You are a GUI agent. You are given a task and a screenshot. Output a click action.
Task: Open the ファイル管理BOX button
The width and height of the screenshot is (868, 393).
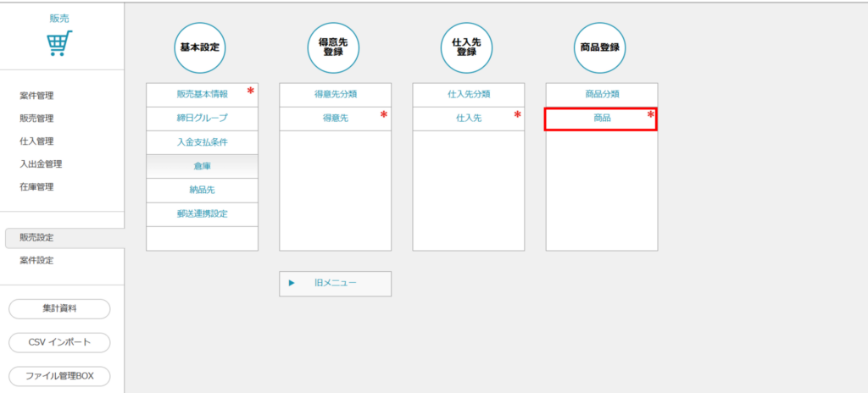tap(59, 376)
